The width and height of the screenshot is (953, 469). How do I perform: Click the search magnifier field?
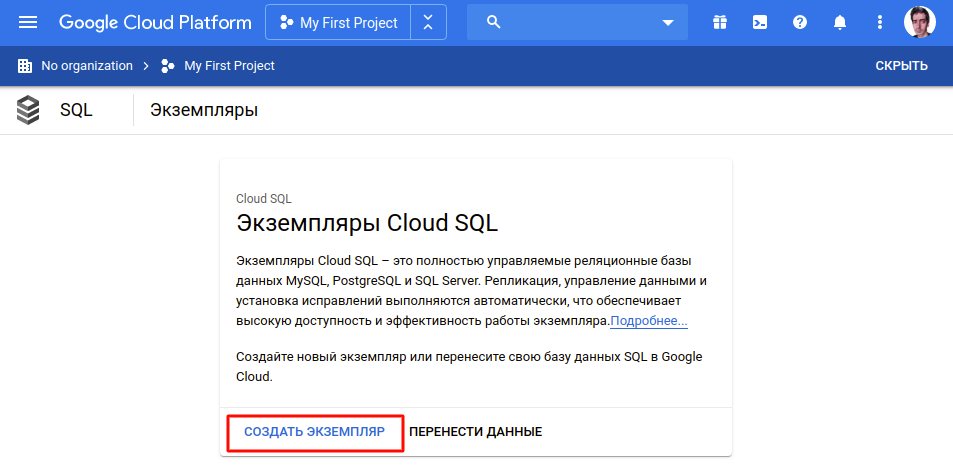pos(560,22)
